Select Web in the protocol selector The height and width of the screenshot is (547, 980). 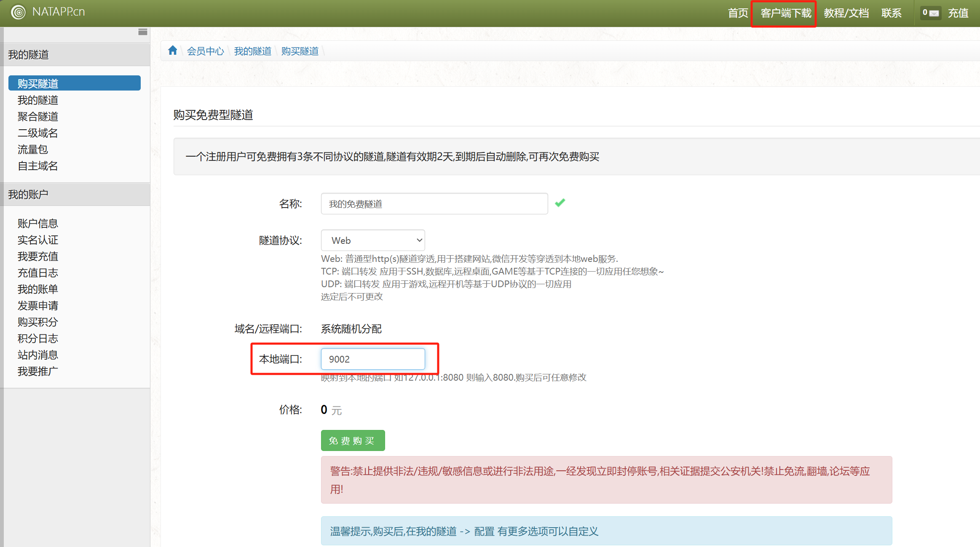pyautogui.click(x=372, y=240)
